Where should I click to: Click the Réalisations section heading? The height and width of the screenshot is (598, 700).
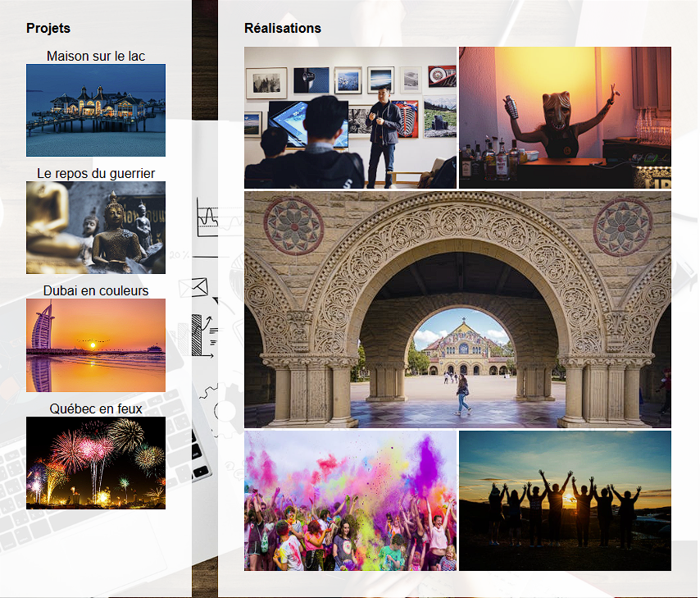click(283, 28)
